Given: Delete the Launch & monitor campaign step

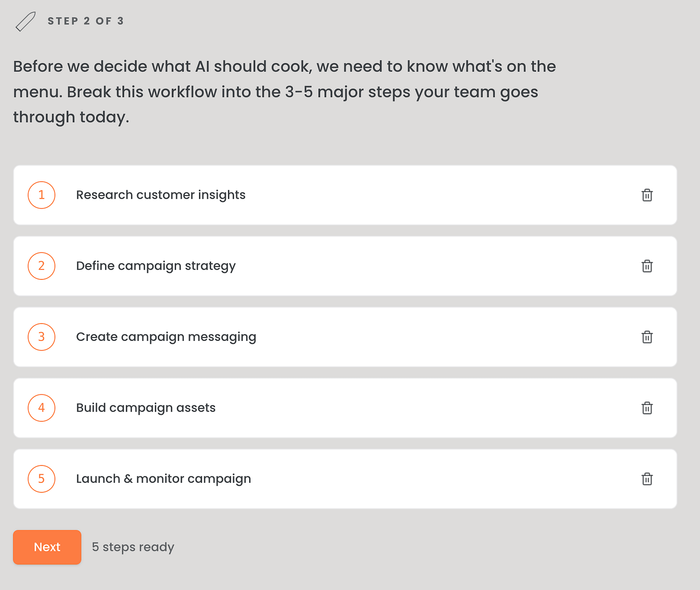Looking at the screenshot, I should (647, 479).
